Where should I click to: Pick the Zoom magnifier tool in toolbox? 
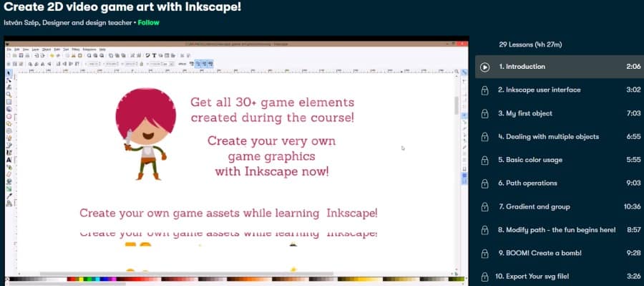pyautogui.click(x=9, y=94)
